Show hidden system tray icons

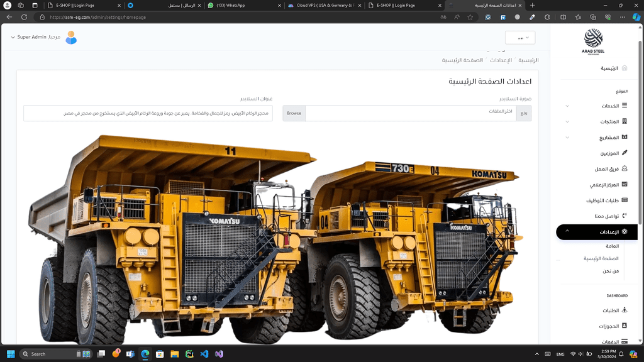[537, 354]
